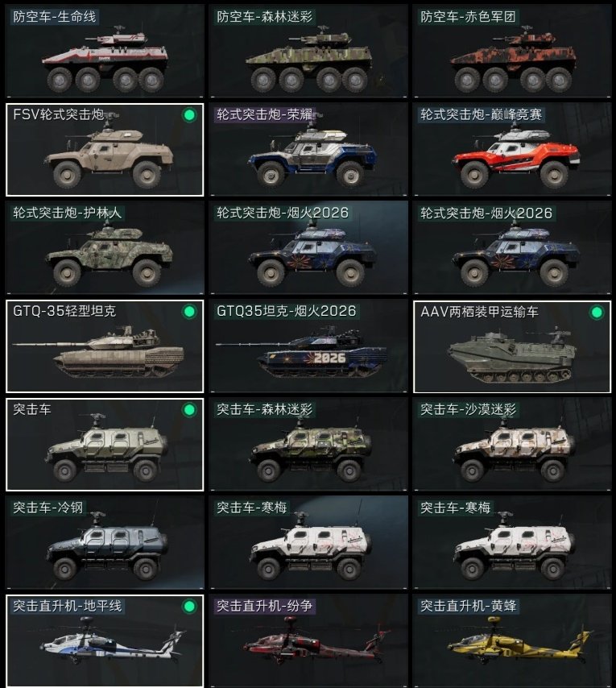Screen dimensions: 616x688
Task: Select the 突击直升机-纷争 red helicopter skin
Action: click(308, 640)
